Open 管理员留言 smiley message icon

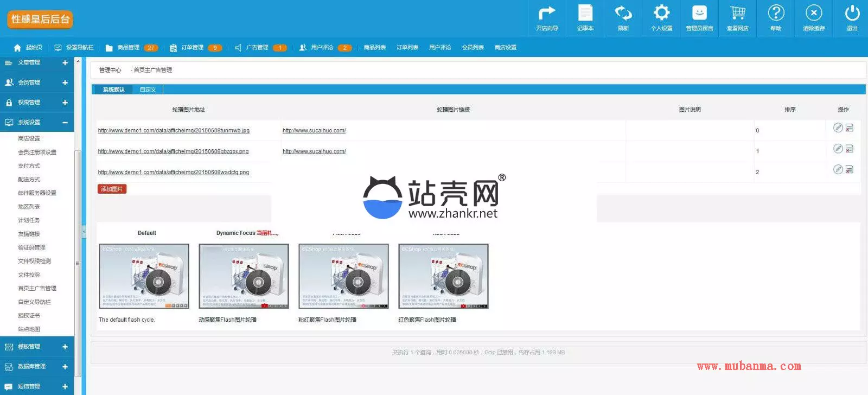point(699,18)
